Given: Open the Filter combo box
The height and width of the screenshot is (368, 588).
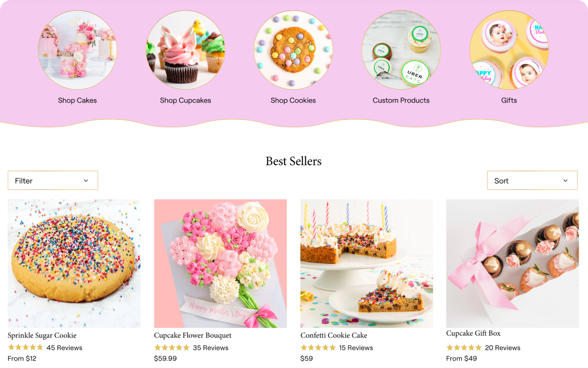Looking at the screenshot, I should pyautogui.click(x=53, y=181).
